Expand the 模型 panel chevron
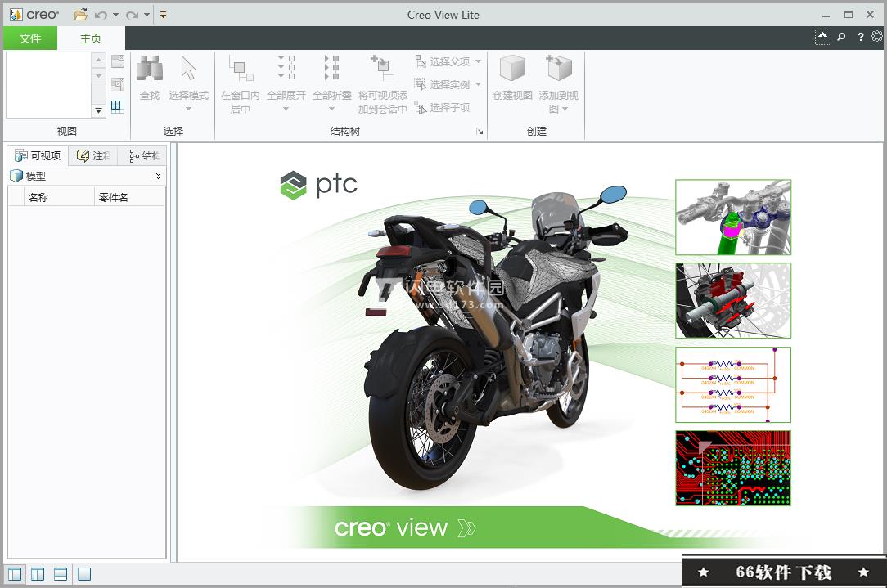Viewport: 887px width, 588px height. tap(158, 177)
